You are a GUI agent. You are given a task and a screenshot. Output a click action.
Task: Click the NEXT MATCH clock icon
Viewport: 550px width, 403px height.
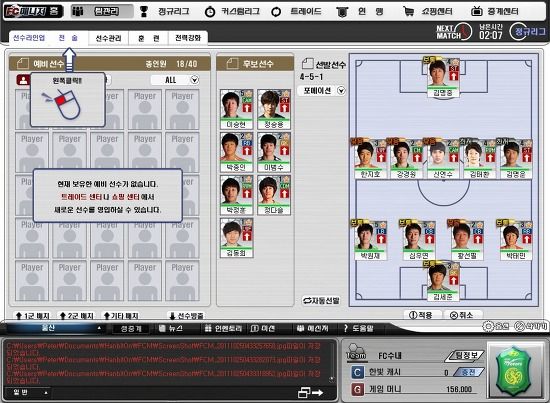(465, 32)
